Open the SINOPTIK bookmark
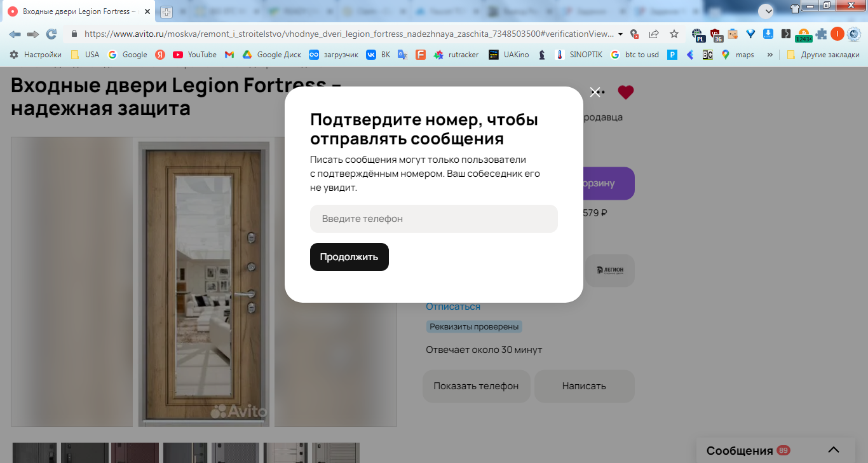868x463 pixels. pyautogui.click(x=579, y=55)
